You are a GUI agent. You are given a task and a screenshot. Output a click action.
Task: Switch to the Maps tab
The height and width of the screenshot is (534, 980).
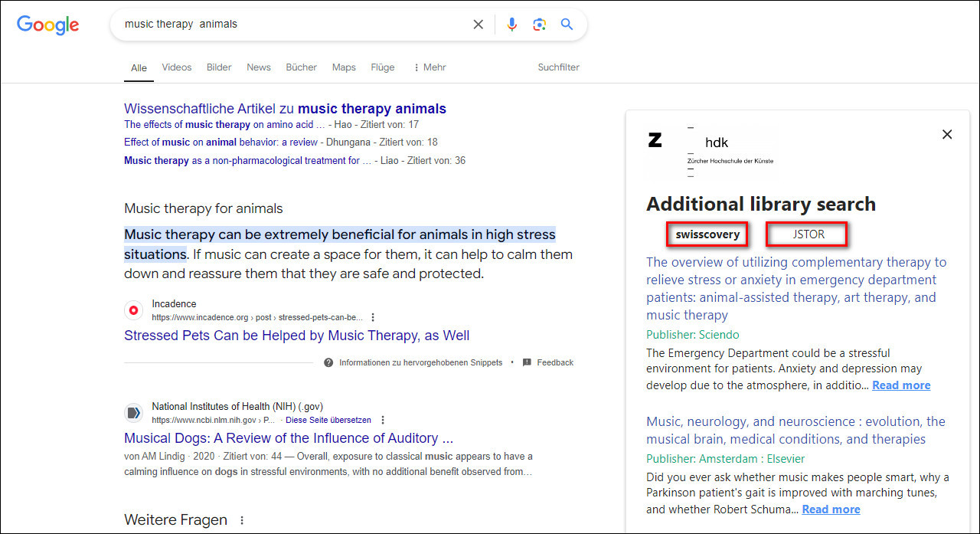(x=344, y=67)
